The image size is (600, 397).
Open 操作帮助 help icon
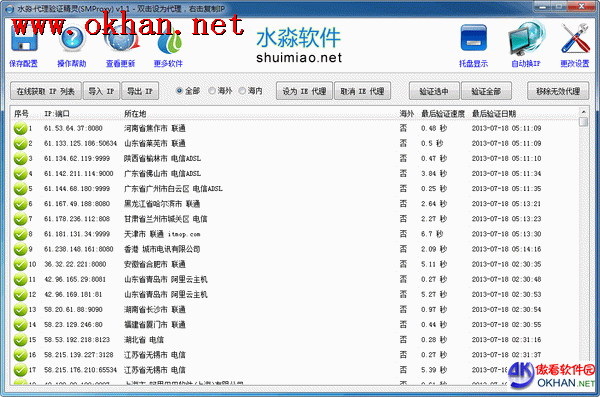(x=72, y=39)
